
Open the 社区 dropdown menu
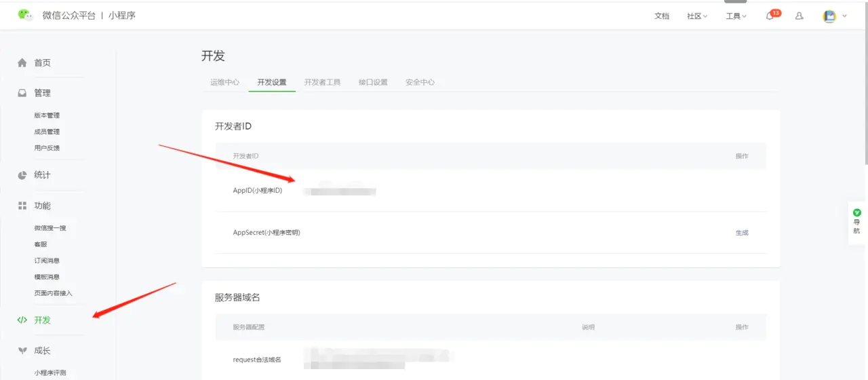[697, 16]
